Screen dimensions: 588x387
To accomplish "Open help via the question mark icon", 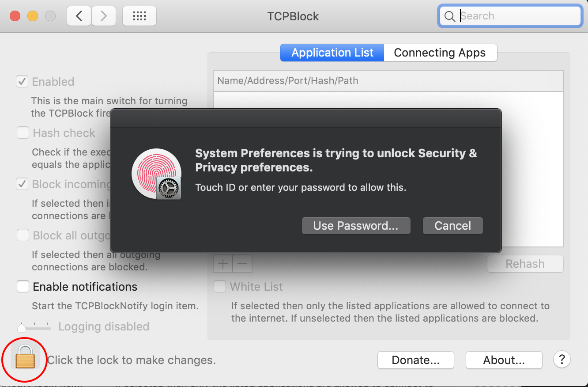I will [x=562, y=360].
